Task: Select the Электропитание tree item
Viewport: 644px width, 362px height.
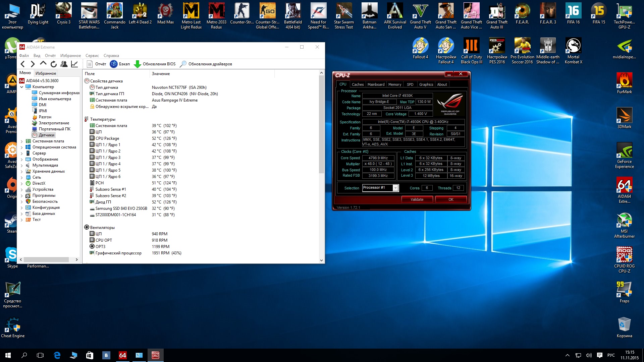Action: pyautogui.click(x=54, y=123)
